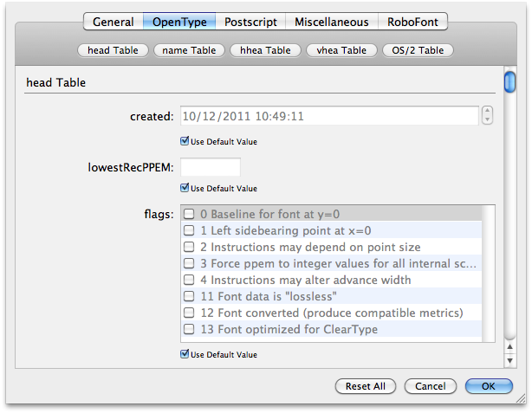532x413 pixels.
Task: Check flag 12 Font converted
Action: coord(189,313)
